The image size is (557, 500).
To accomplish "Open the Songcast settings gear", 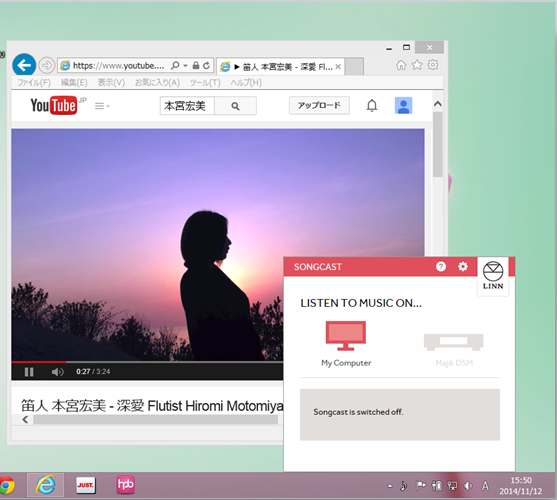I will coord(463,266).
